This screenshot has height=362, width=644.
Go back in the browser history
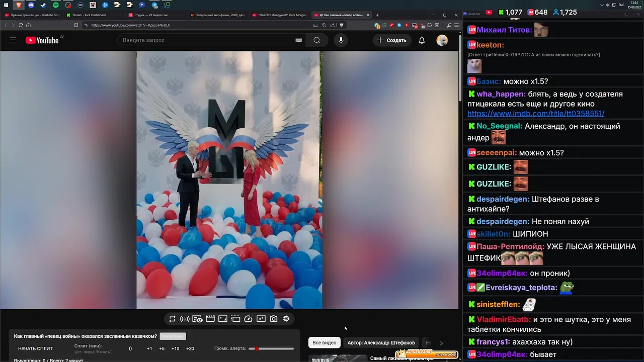(6, 25)
